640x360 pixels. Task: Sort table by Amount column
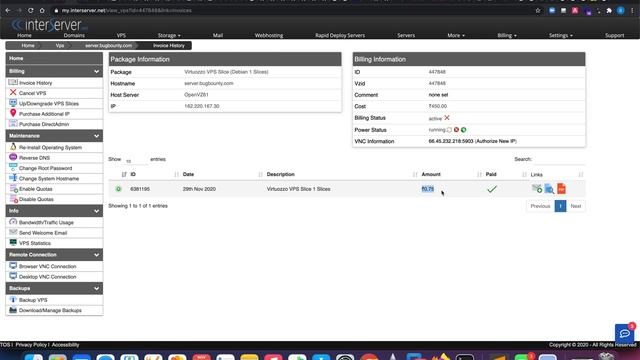tap(431, 174)
